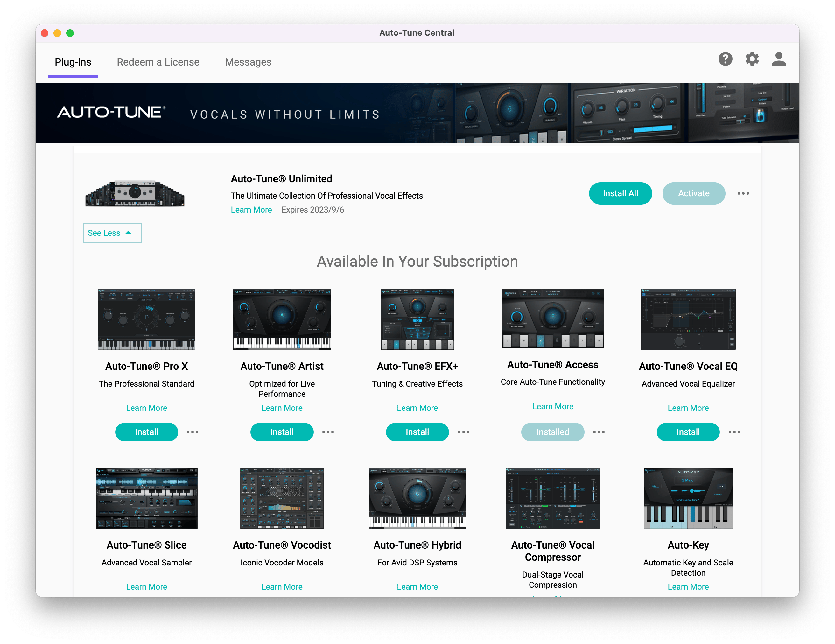This screenshot has height=644, width=835.
Task: Click the Install All button
Action: tap(620, 193)
